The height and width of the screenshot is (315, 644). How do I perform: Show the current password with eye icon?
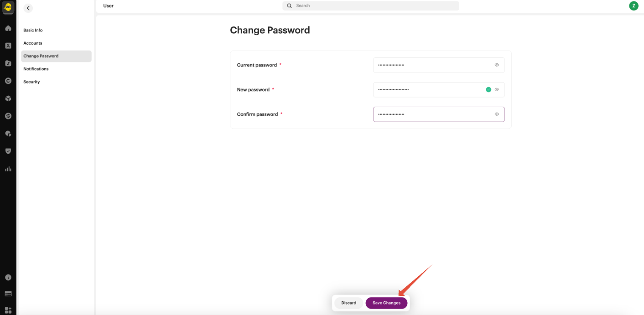tap(497, 65)
